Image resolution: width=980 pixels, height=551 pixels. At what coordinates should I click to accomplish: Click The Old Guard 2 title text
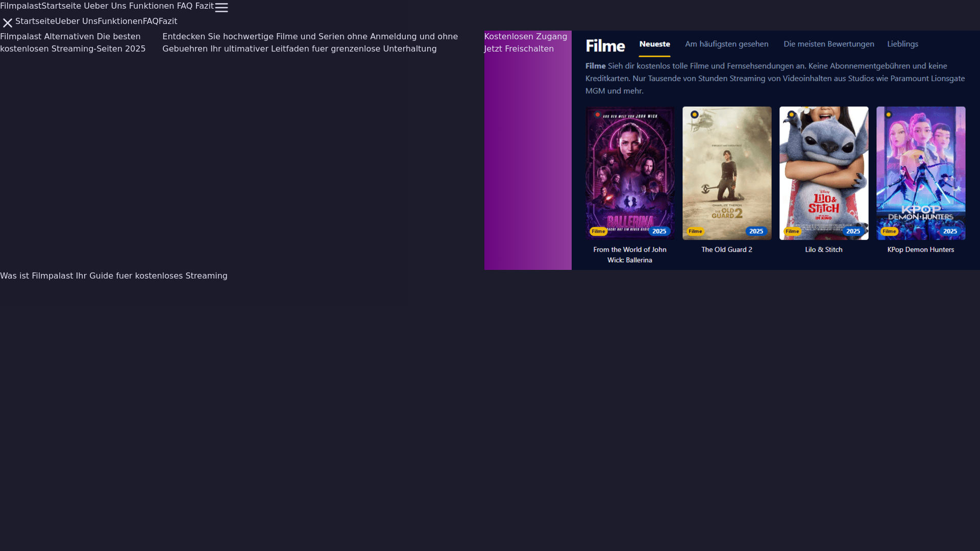click(x=727, y=249)
